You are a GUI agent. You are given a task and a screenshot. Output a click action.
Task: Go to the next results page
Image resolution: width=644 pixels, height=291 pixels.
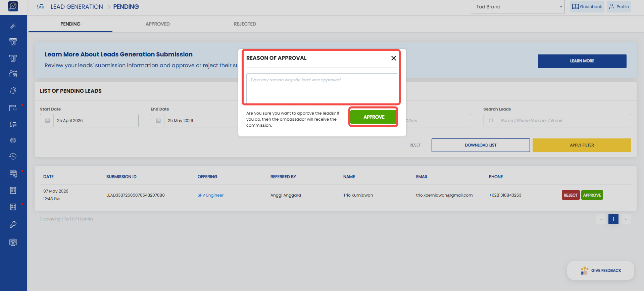click(626, 219)
